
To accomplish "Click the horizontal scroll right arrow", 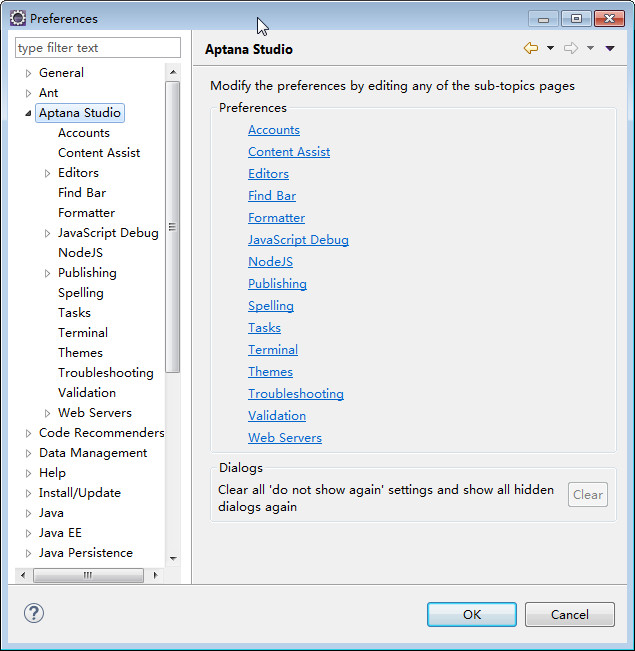I will click(x=155, y=575).
